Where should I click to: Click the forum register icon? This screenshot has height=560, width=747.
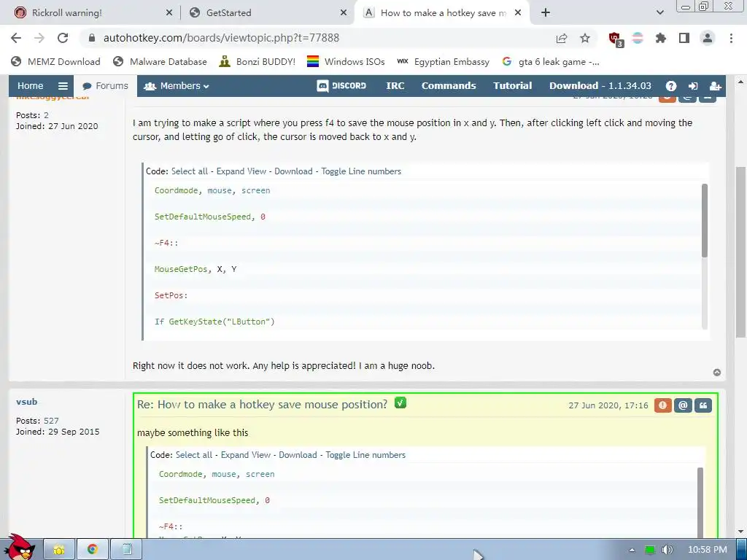715,86
